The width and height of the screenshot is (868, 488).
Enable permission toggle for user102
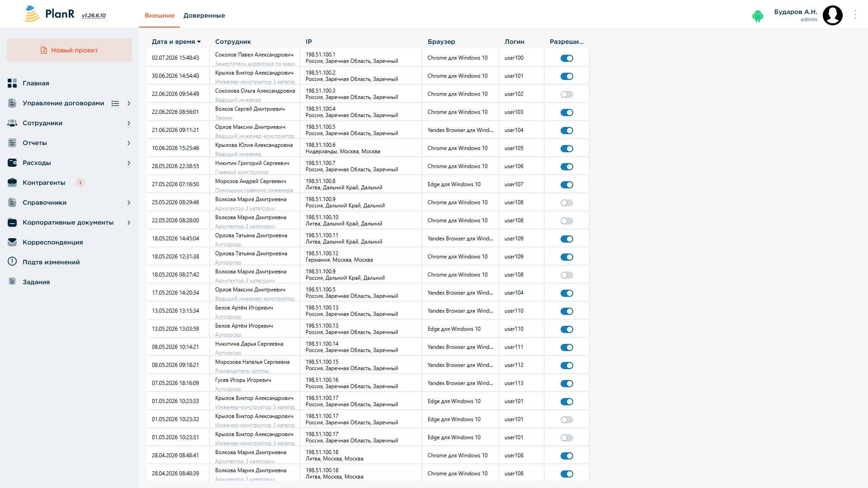tap(566, 94)
